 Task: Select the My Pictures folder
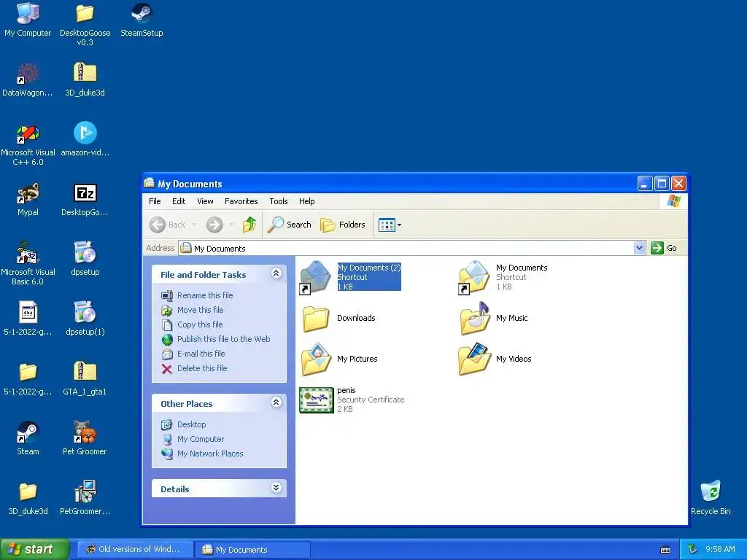[x=339, y=359]
